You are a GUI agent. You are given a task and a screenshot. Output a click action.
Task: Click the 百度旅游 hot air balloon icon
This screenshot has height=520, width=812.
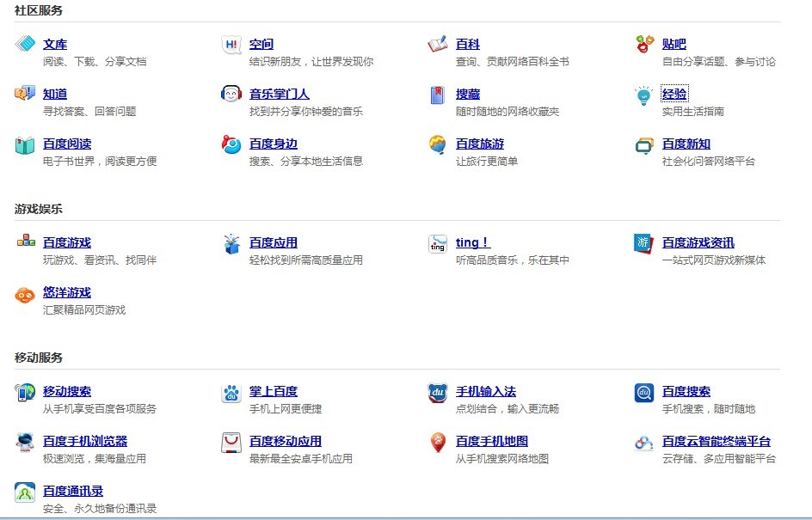[x=438, y=144]
